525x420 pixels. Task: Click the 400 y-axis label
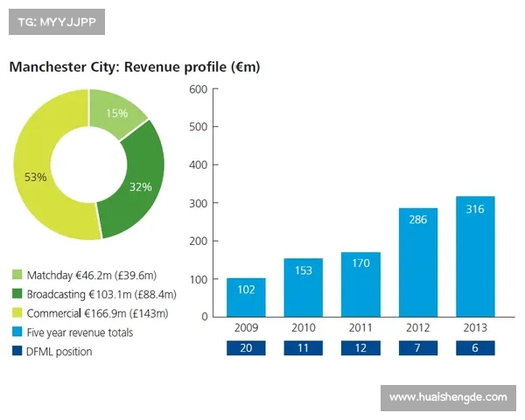[199, 164]
